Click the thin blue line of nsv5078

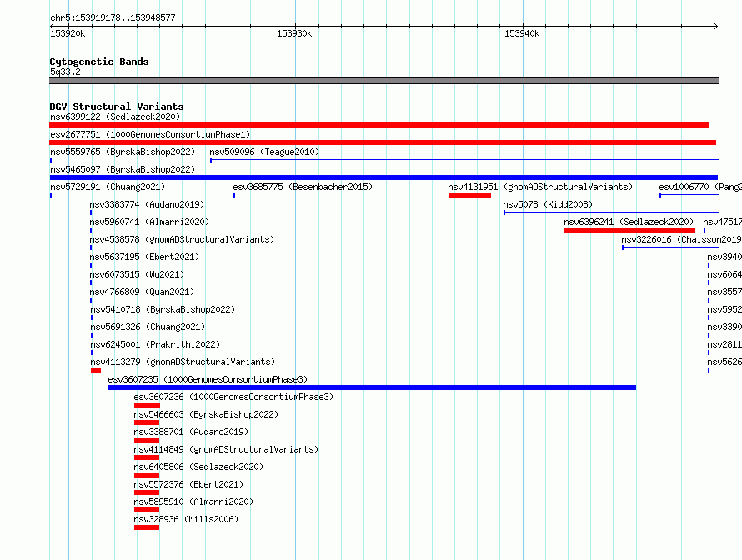tap(611, 212)
